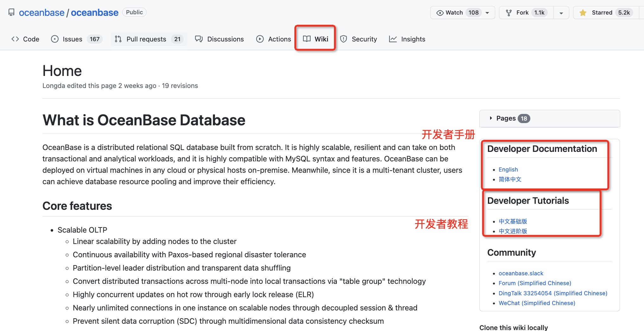View the 19 revisions history
644x331 pixels.
[x=180, y=86]
